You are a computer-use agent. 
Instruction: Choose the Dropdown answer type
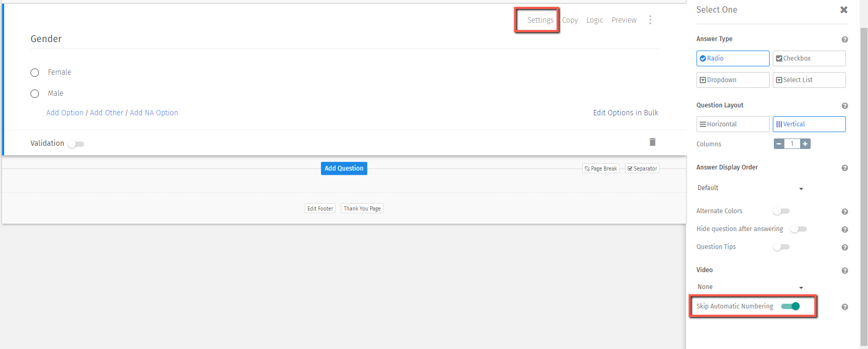(x=732, y=80)
